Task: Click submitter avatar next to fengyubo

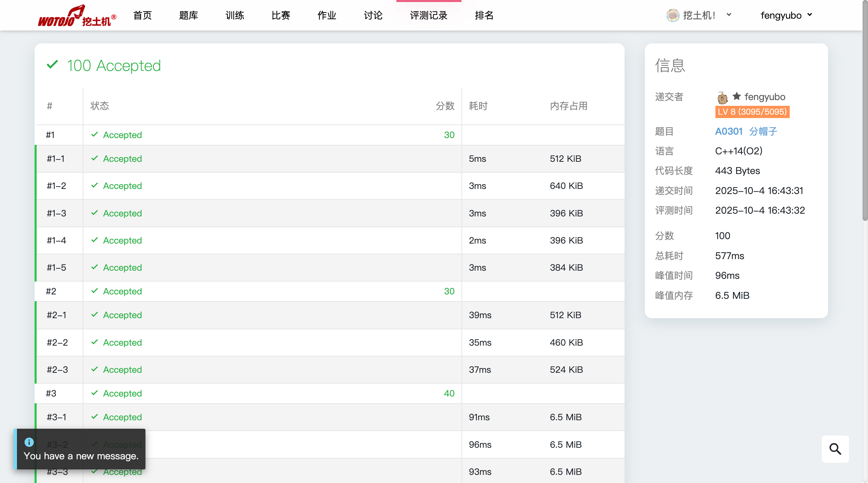Action: [722, 98]
